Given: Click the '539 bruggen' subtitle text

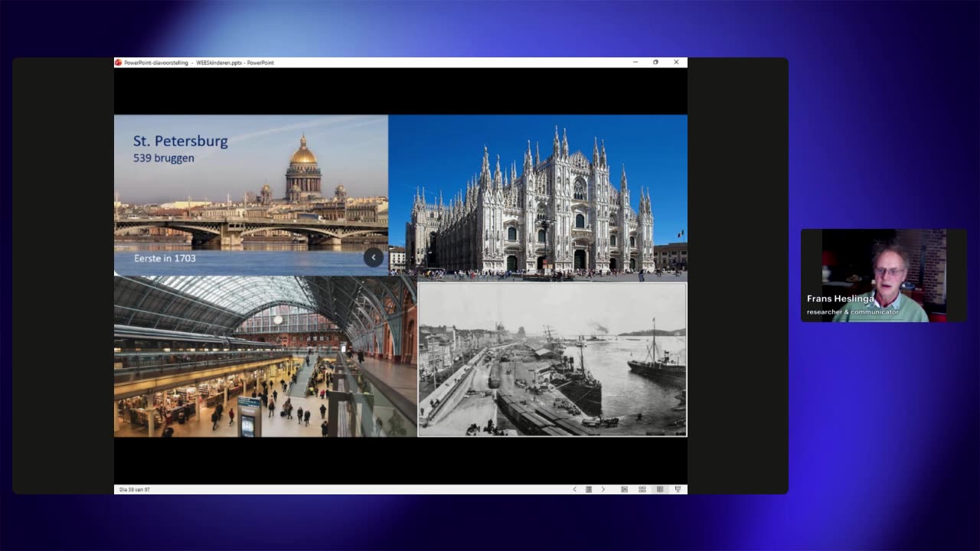Looking at the screenshot, I should point(164,158).
